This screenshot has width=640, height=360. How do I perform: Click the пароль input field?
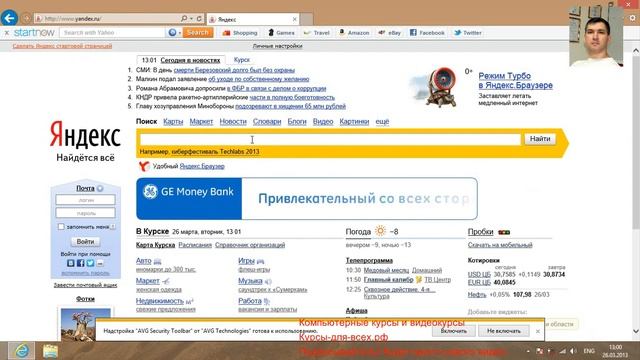[x=85, y=213]
